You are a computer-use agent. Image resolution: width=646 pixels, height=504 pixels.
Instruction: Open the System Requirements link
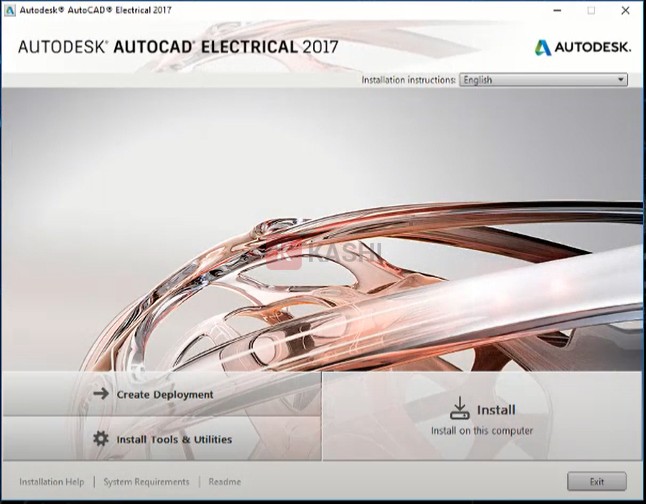point(146,482)
